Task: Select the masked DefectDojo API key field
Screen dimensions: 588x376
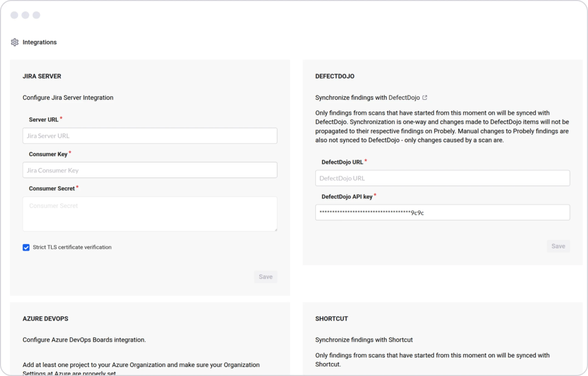Action: click(x=443, y=212)
